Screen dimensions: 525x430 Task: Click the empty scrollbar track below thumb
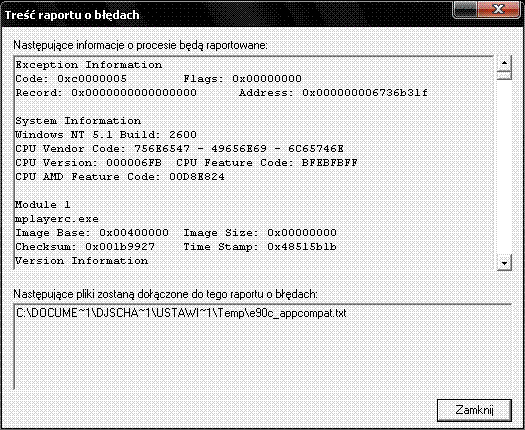pos(504,167)
